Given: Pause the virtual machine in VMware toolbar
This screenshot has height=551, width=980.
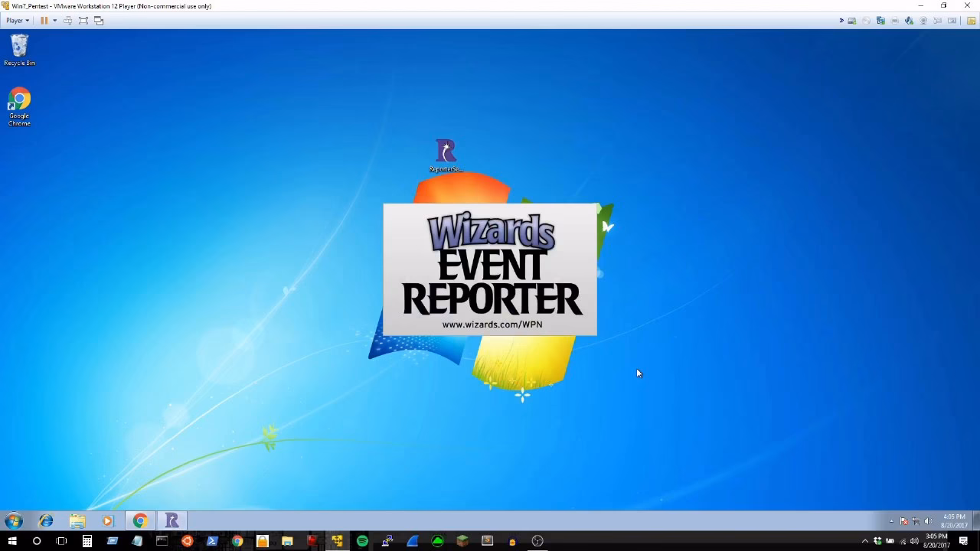Looking at the screenshot, I should pyautogui.click(x=44, y=21).
